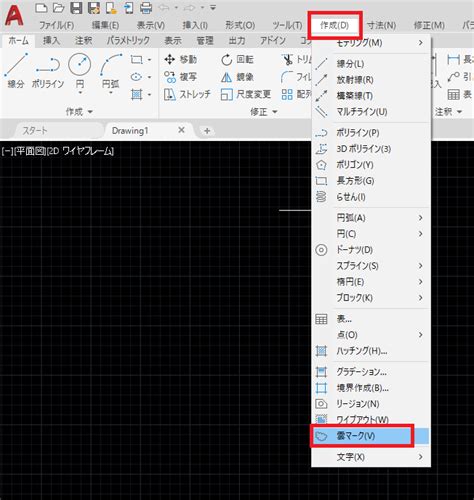This screenshot has width=474, height=500.
Task: Click the Print icon in quick access toolbar
Action: pyautogui.click(x=146, y=7)
